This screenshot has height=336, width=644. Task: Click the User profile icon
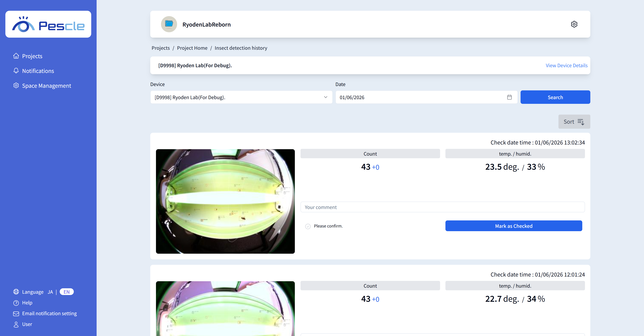(16, 324)
